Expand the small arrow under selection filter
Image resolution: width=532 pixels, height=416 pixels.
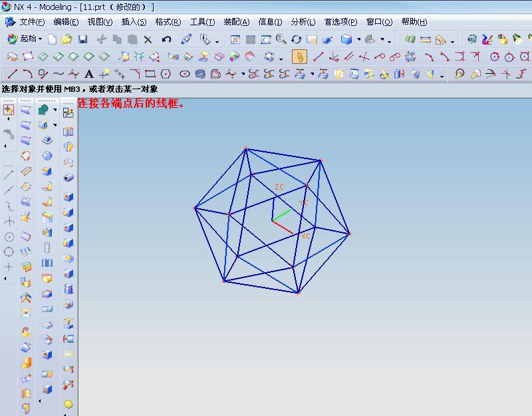(x=9, y=119)
